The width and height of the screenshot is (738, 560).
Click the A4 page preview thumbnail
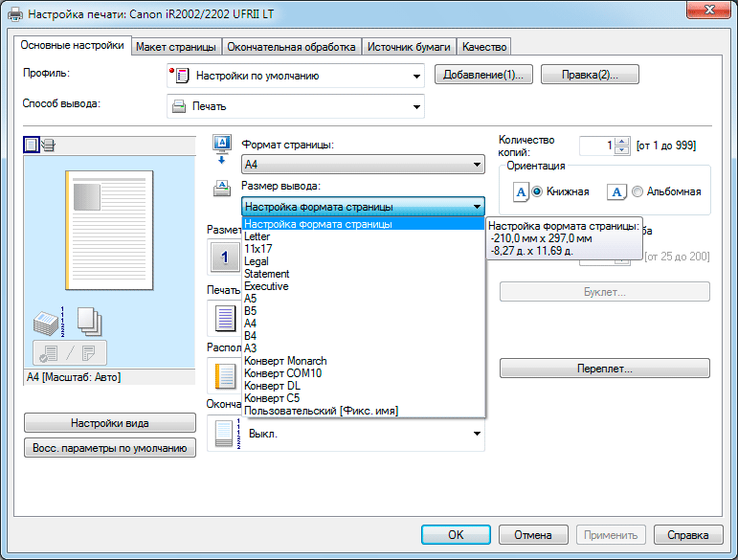[109, 230]
